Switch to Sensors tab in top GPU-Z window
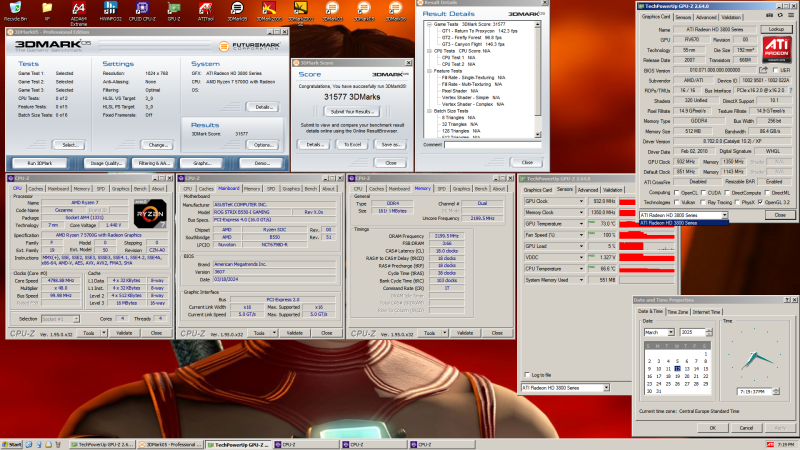 (683, 17)
